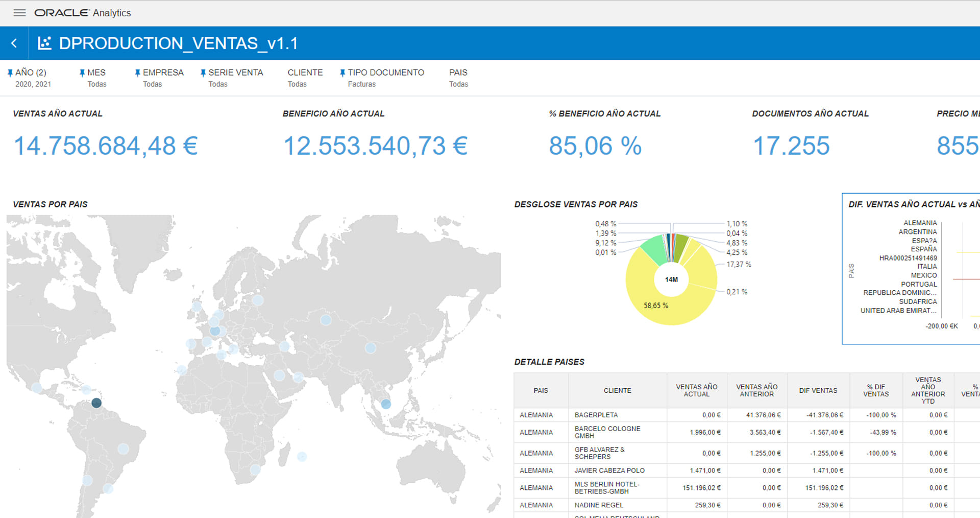Unpin the SERIE VENTA filter
980x518 pixels.
(x=203, y=72)
